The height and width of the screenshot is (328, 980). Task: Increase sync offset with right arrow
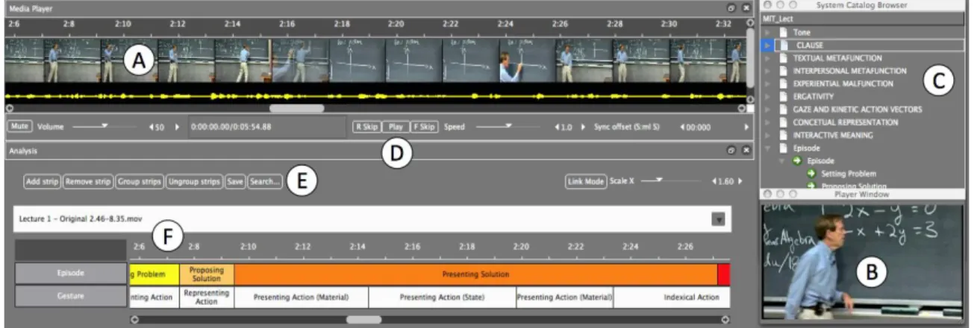(x=745, y=127)
